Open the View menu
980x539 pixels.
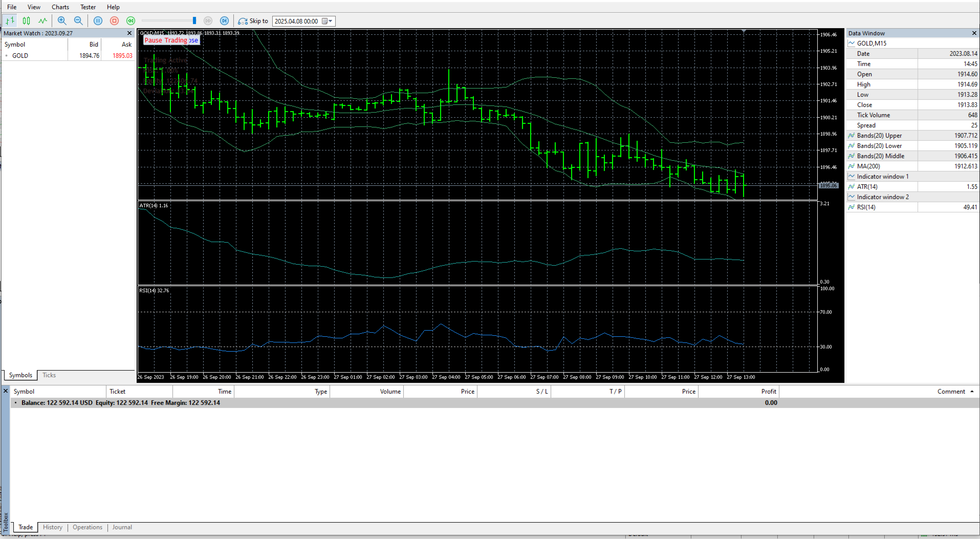pyautogui.click(x=34, y=7)
